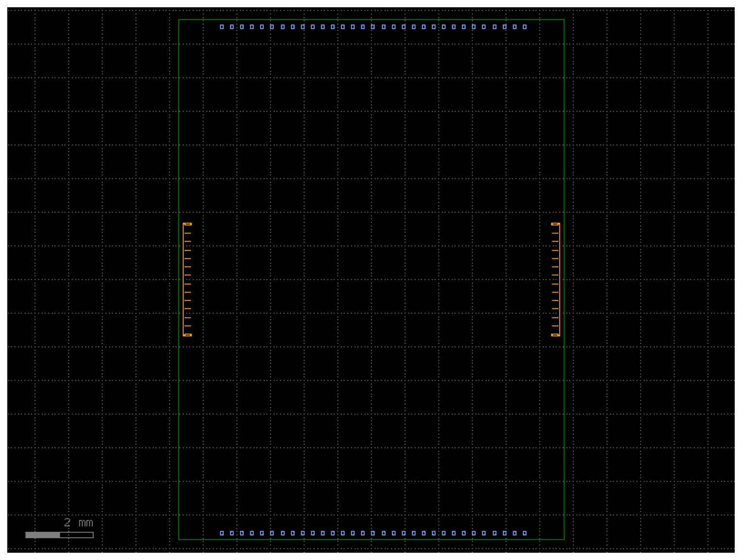This screenshot has height=560, width=742.
Task: Select the leftmost blue pad in the top row
Action: (222, 27)
